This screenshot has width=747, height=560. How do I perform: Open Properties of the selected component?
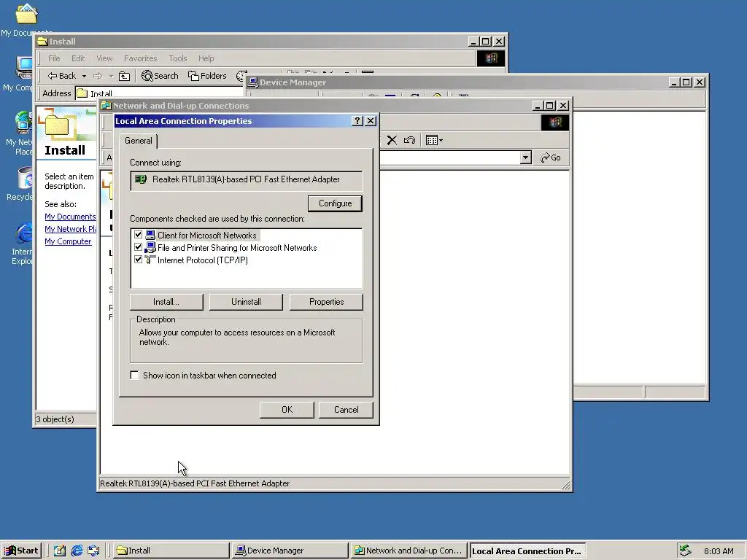[326, 302]
